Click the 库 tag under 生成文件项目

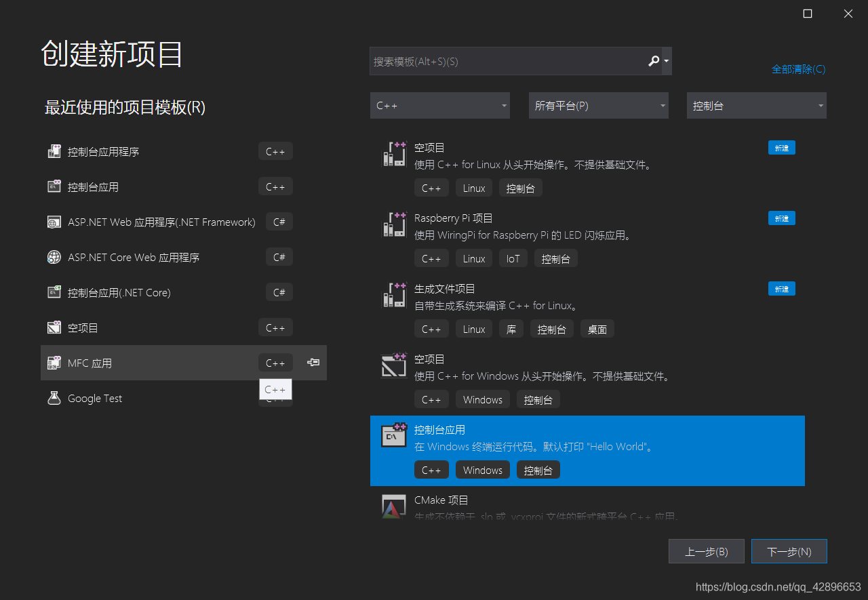coord(511,329)
